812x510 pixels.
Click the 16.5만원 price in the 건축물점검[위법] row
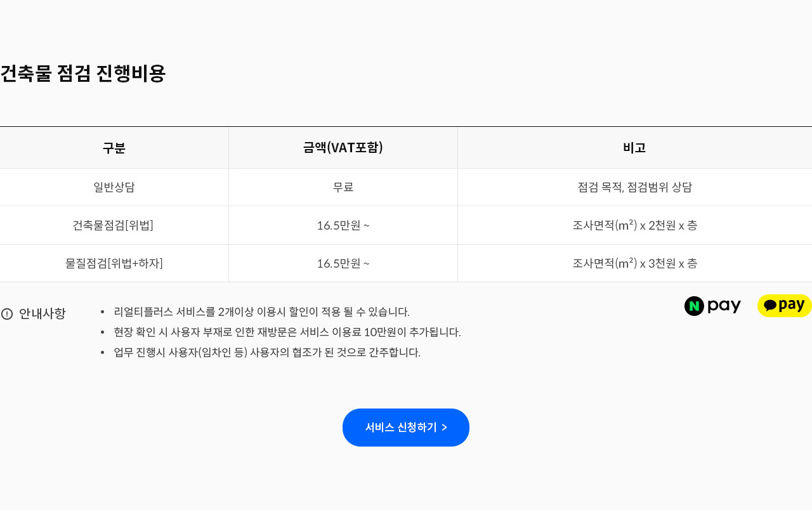[x=343, y=225]
